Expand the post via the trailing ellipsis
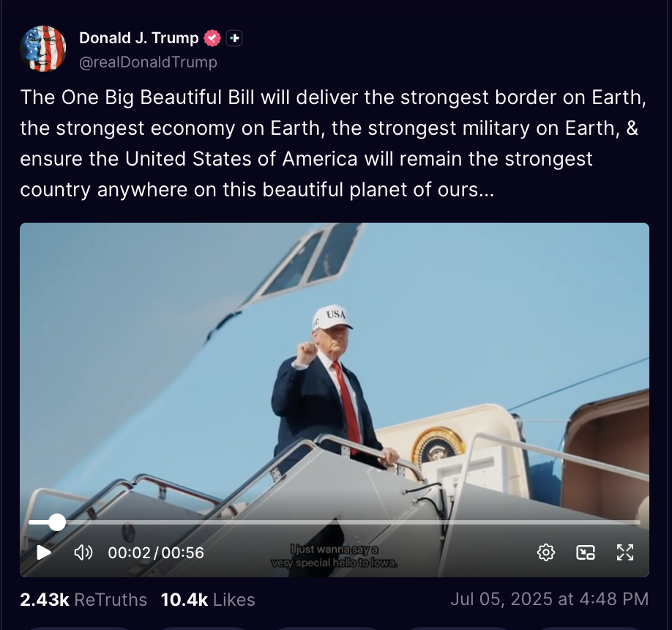Image resolution: width=672 pixels, height=630 pixels. 486,190
